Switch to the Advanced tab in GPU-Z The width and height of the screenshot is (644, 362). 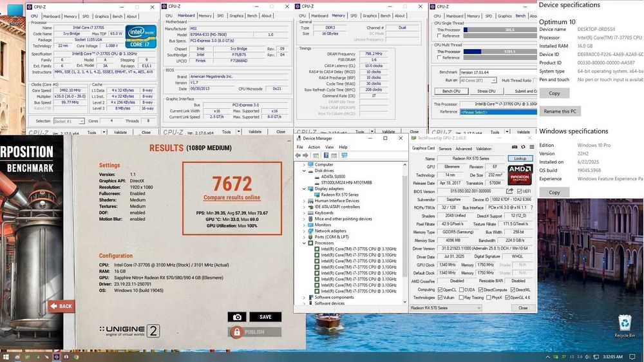[463, 149]
